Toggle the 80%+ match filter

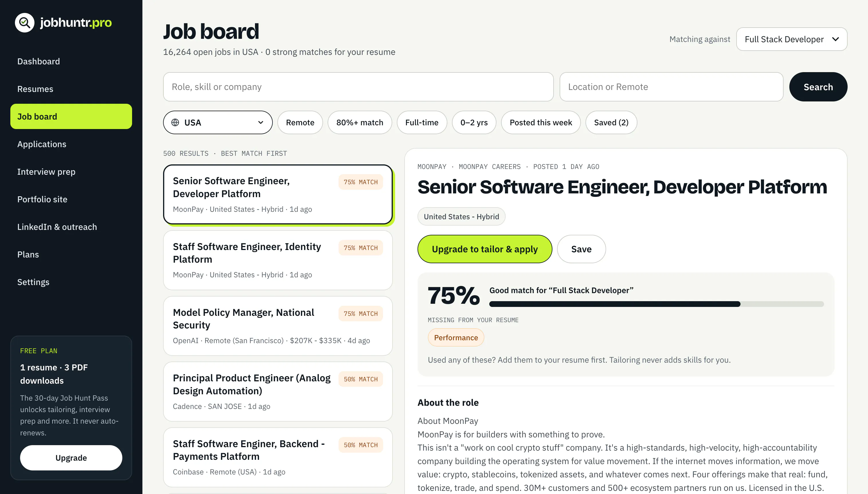359,122
